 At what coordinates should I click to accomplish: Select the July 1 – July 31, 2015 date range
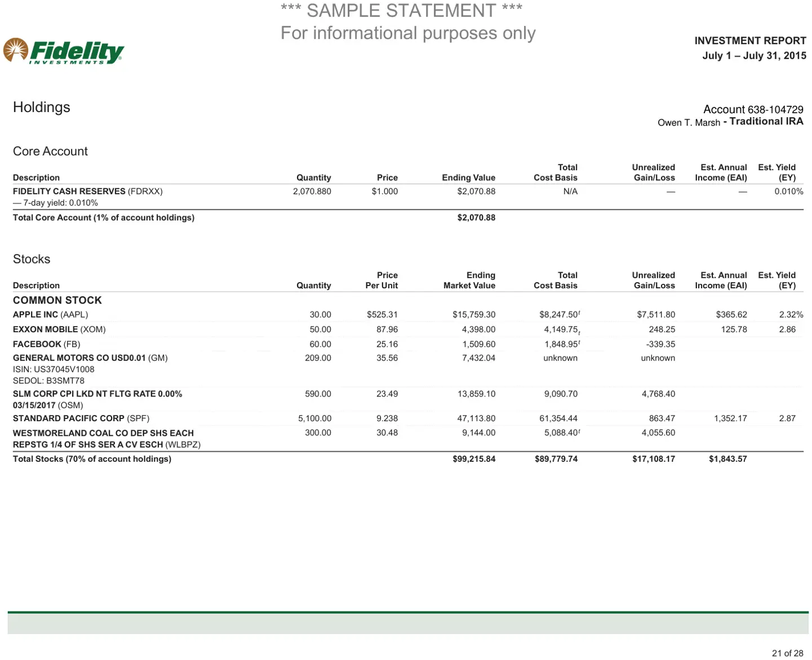[x=754, y=55]
